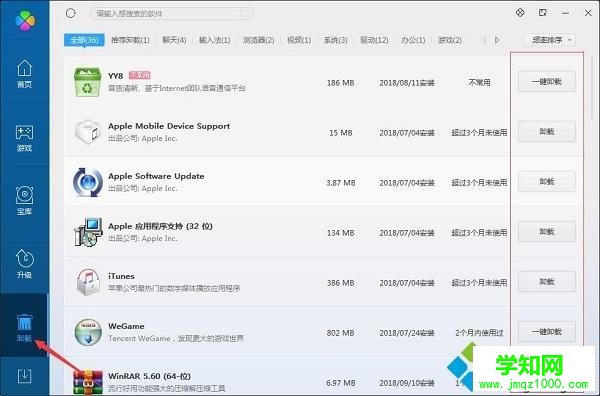This screenshot has width=600, height=396.
Task: Select the 视频(1) tab
Action: click(299, 40)
